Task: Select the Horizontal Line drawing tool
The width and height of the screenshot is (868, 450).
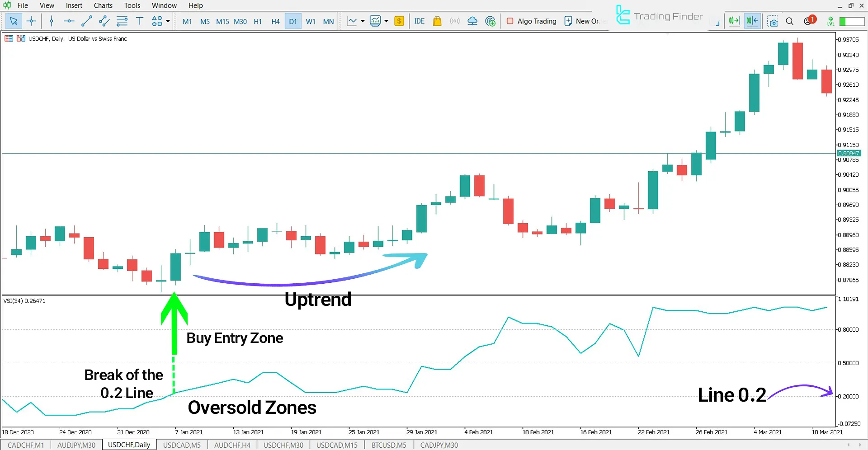Action: 69,21
